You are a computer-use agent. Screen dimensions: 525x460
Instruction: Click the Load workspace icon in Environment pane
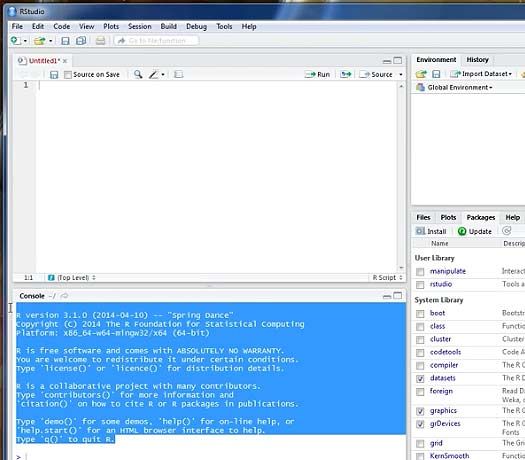(x=421, y=74)
